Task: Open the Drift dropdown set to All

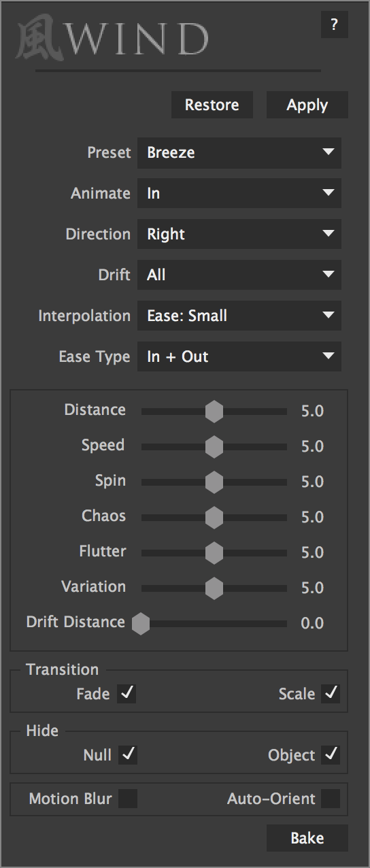Action: pos(239,275)
